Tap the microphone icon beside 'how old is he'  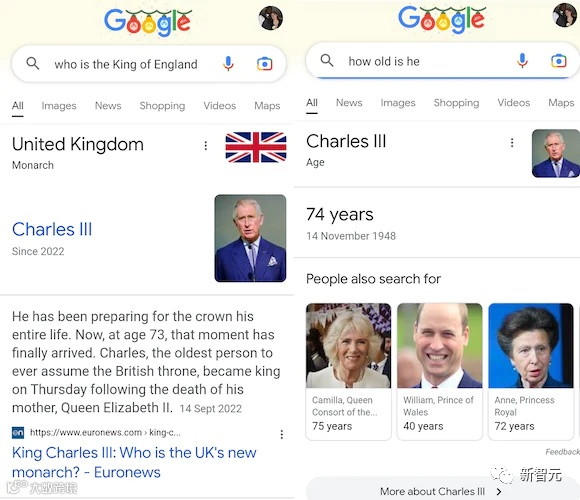pos(522,61)
